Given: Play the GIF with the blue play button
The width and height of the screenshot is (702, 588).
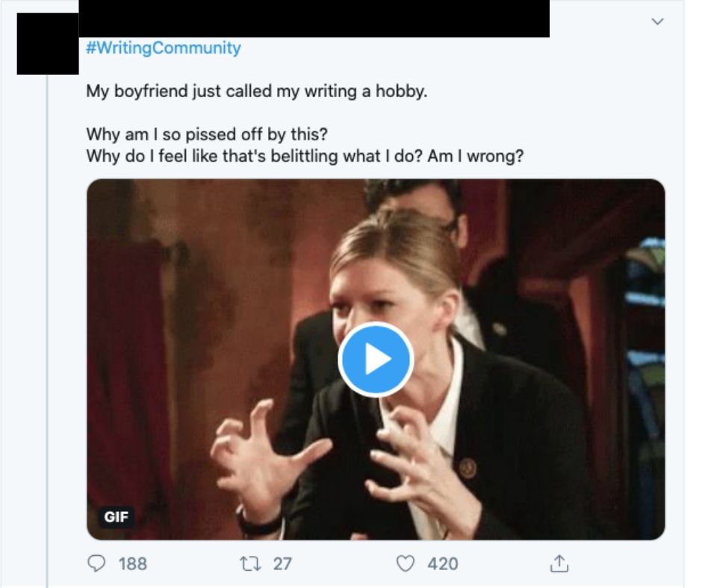Looking at the screenshot, I should [x=376, y=360].
